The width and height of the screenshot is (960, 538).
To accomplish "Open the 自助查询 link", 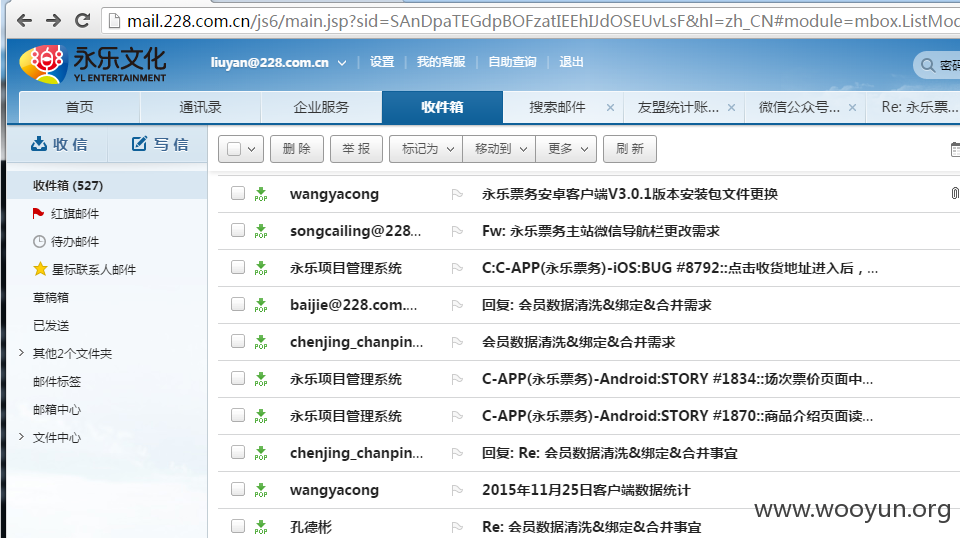I will 512,62.
